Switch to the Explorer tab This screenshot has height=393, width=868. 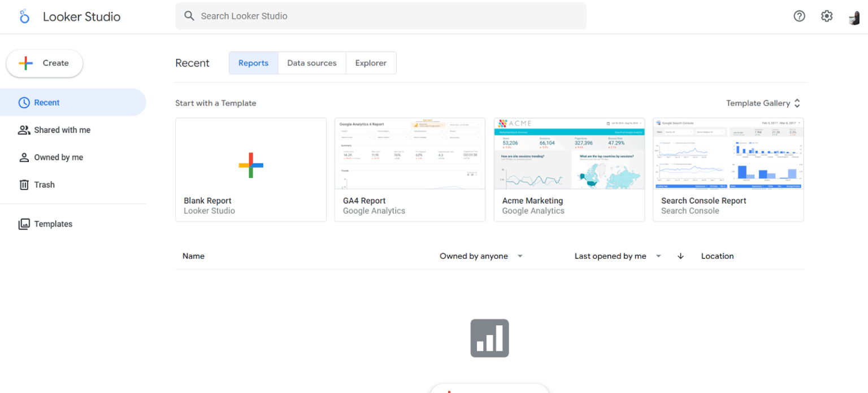click(x=371, y=63)
